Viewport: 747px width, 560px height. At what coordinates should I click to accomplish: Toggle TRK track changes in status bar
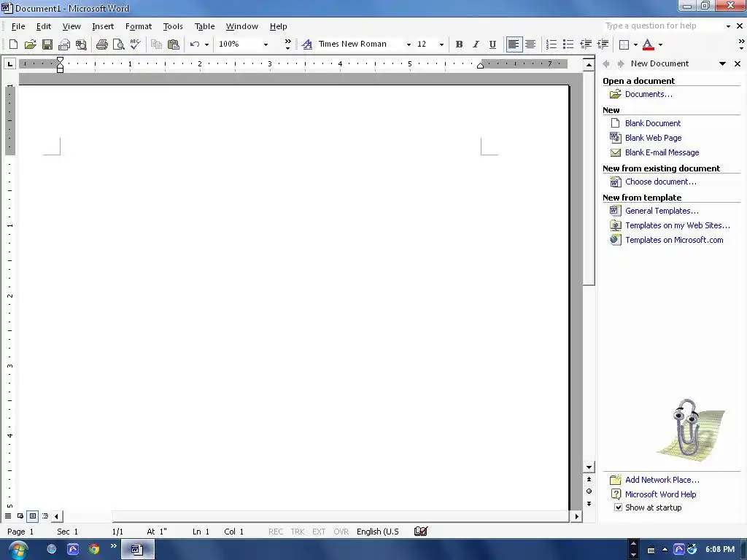click(x=298, y=532)
